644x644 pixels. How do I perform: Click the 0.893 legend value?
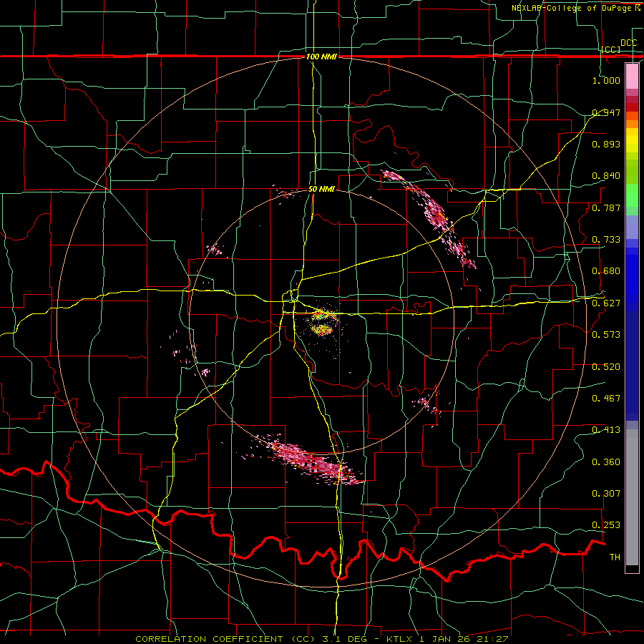point(606,144)
